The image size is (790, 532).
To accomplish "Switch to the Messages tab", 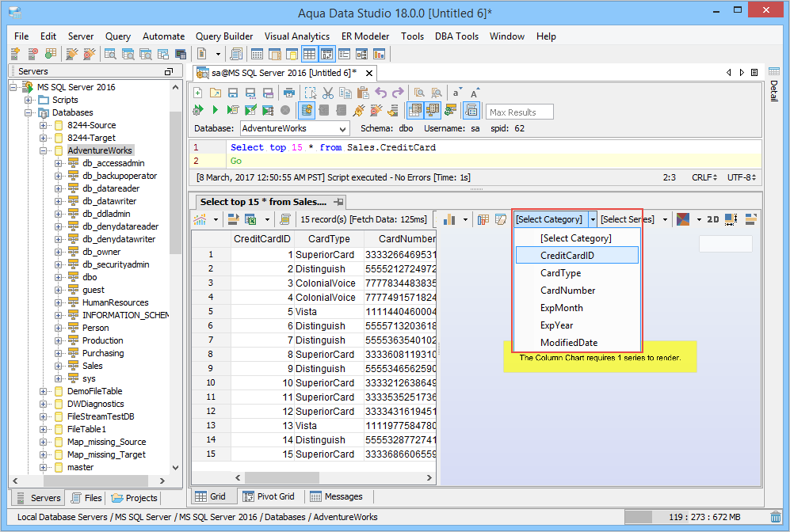I will tap(337, 496).
